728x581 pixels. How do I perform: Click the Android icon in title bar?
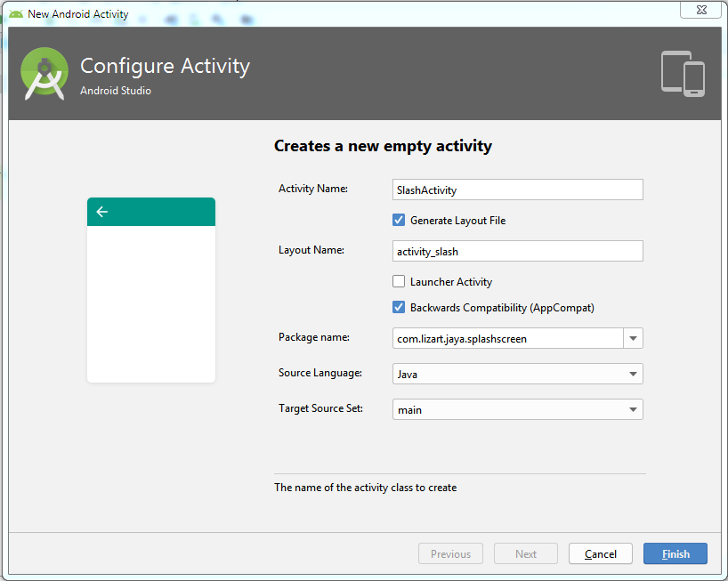[16, 14]
